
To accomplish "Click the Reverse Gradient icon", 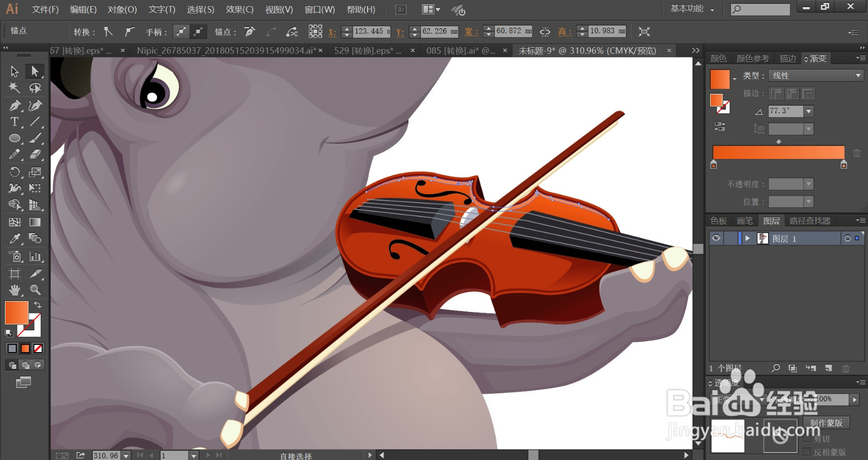I will 720,126.
